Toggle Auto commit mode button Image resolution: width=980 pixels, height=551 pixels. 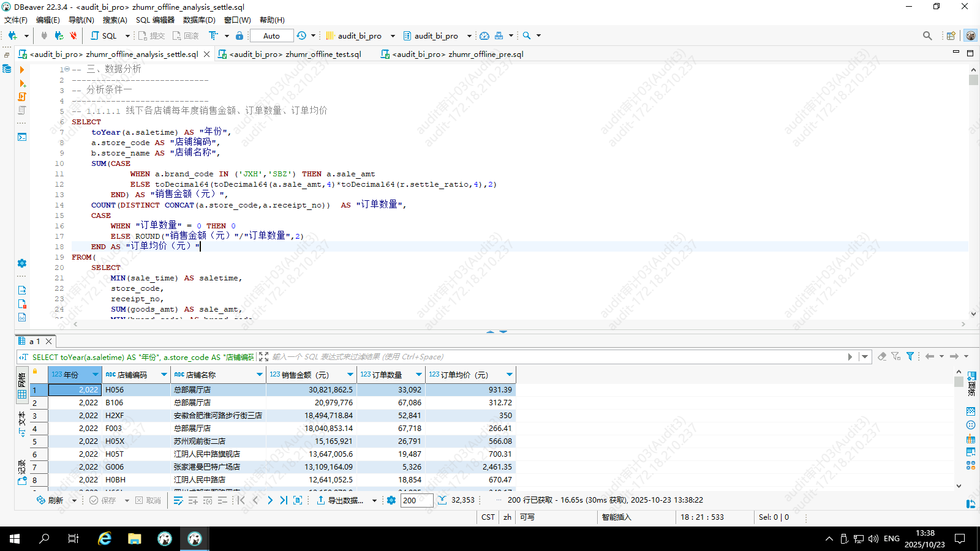[x=271, y=36]
